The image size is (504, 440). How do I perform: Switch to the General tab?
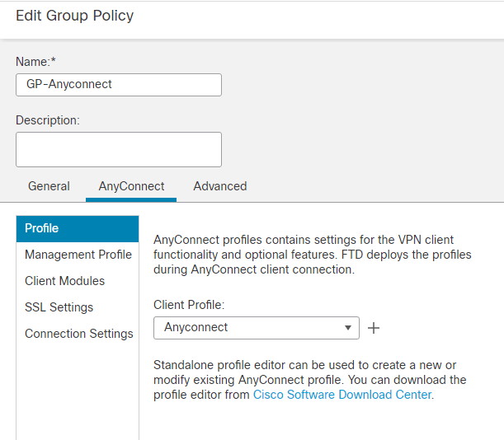49,186
